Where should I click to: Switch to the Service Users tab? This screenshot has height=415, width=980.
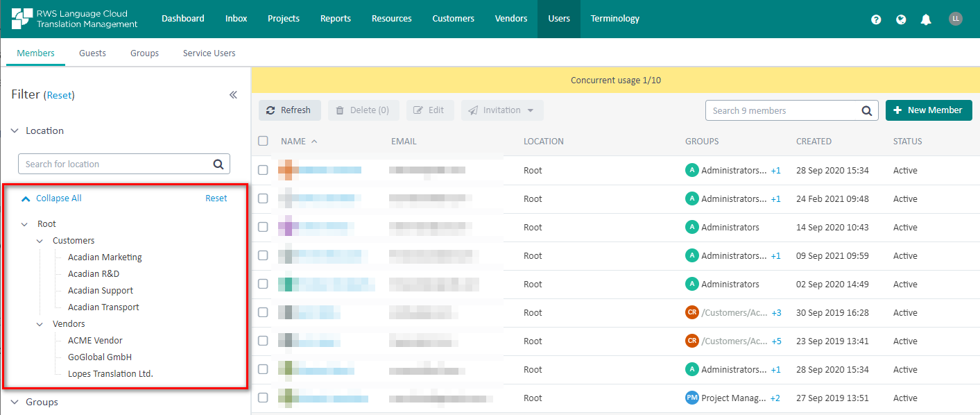coord(209,53)
